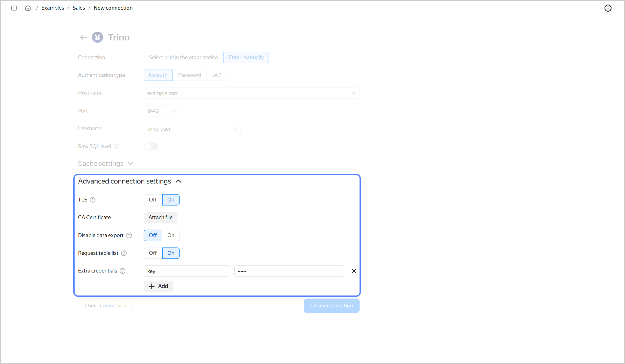
Task: Select No auth authentication type
Action: pos(158,75)
